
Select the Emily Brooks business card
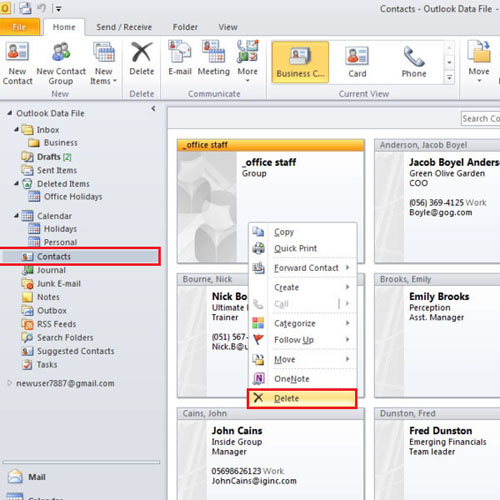(x=437, y=336)
